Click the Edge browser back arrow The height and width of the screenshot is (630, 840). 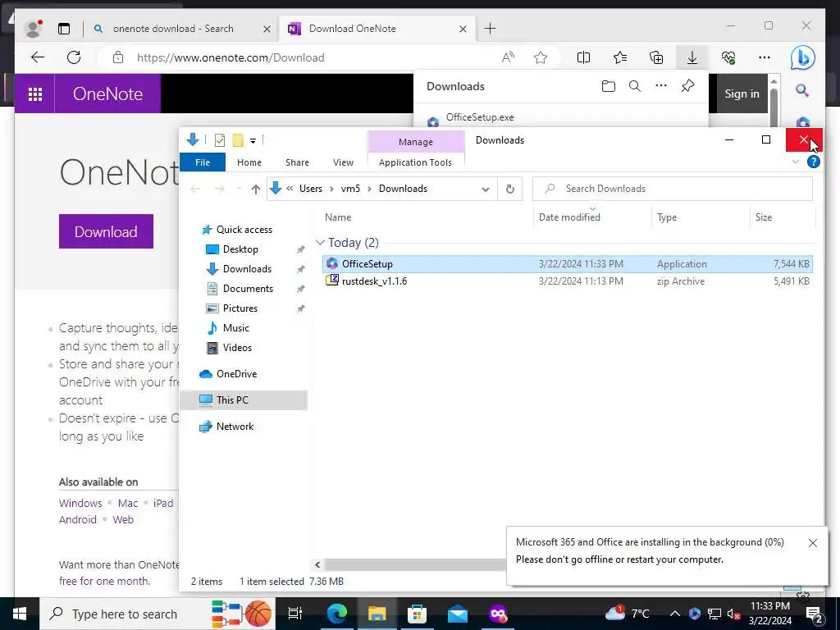click(38, 57)
